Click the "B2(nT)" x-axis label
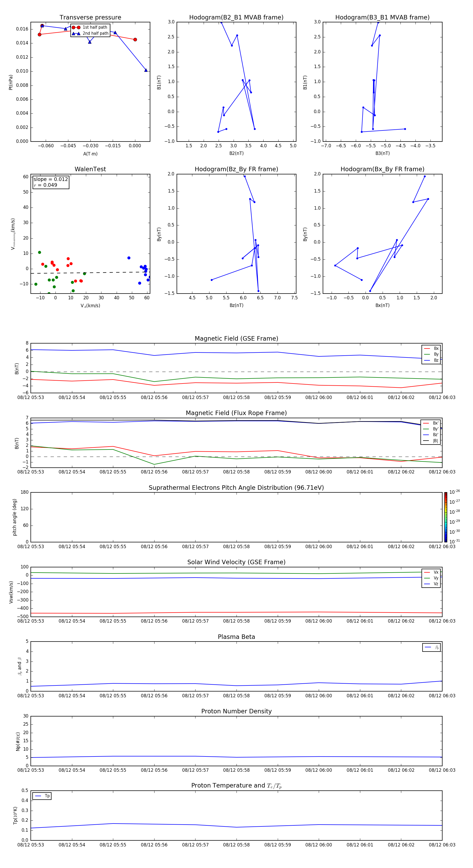The height and width of the screenshot is (868, 473). pos(236,153)
